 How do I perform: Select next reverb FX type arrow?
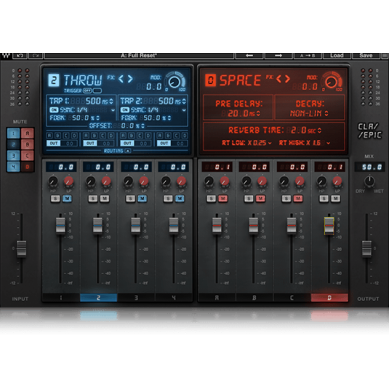point(287,79)
